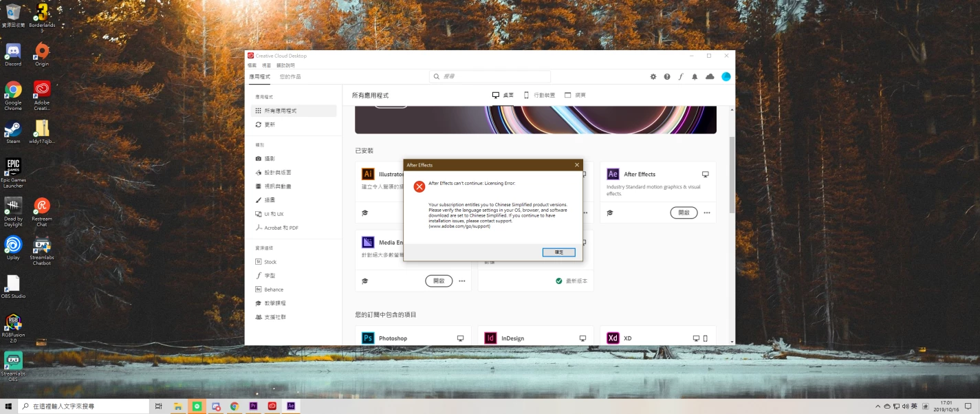
Task: Show hidden tray icons chevron
Action: [878, 406]
